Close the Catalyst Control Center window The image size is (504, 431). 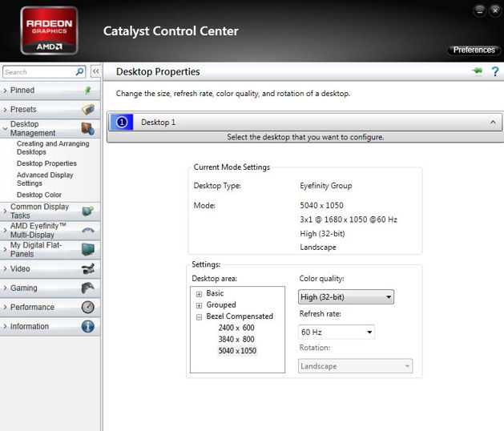tap(495, 10)
